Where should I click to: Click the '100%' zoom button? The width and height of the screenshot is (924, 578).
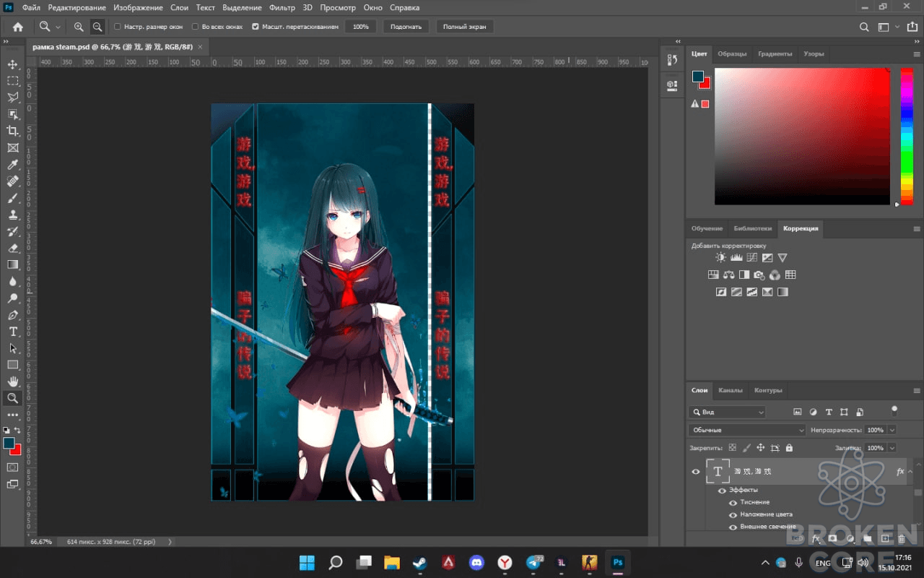tap(361, 27)
